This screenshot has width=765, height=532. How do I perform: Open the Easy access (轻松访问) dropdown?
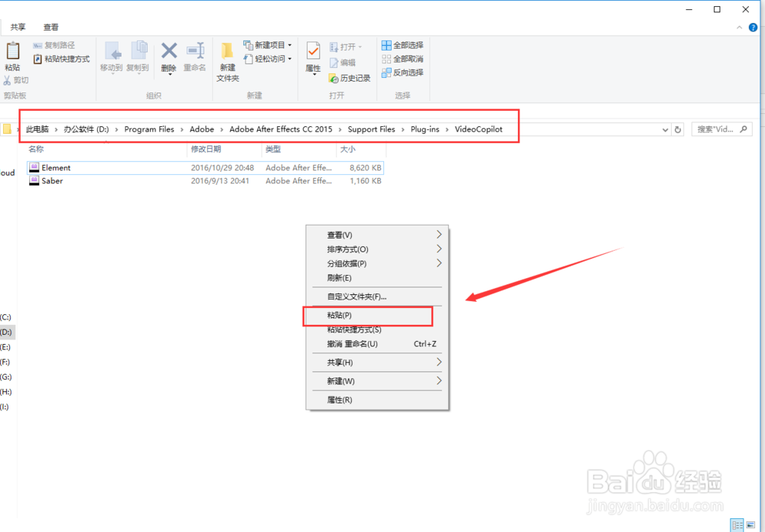pos(268,59)
